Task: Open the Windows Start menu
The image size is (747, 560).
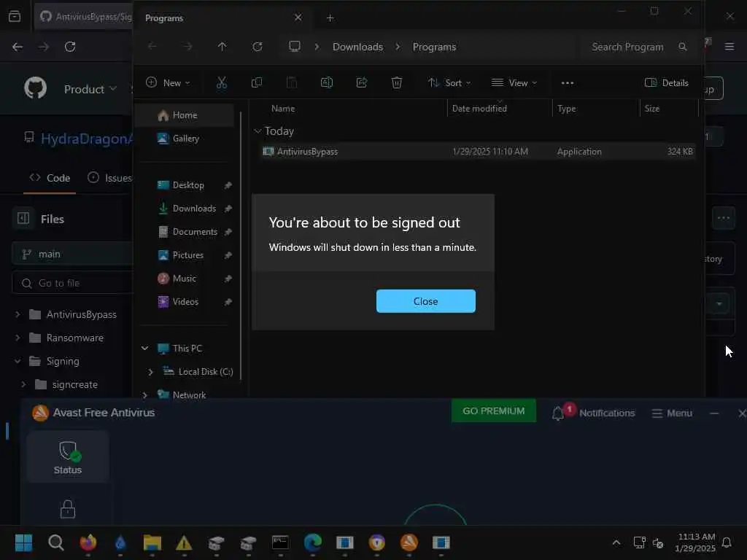Action: pyautogui.click(x=23, y=542)
